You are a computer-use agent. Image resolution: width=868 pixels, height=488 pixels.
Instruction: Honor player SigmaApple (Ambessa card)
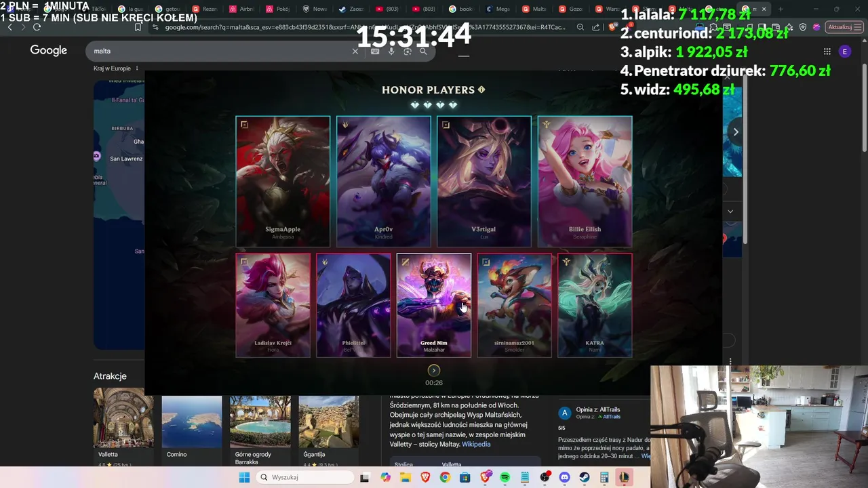(283, 182)
